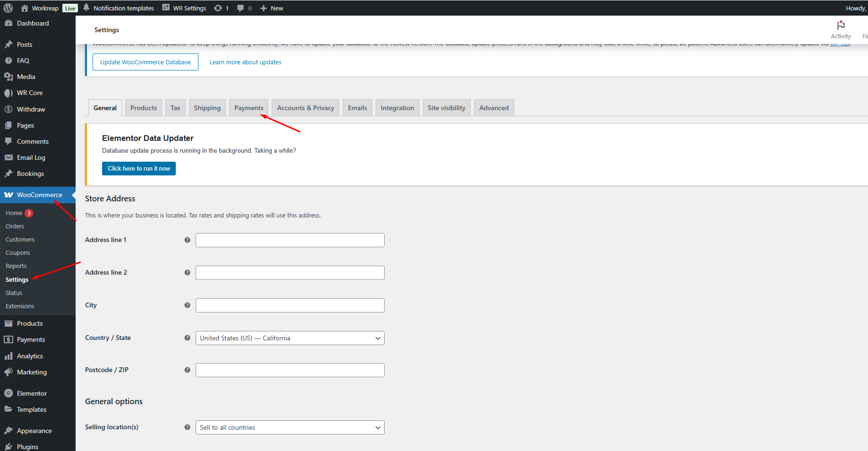Select the Accounts & Privacy tab
The width and height of the screenshot is (868, 451).
coord(305,108)
